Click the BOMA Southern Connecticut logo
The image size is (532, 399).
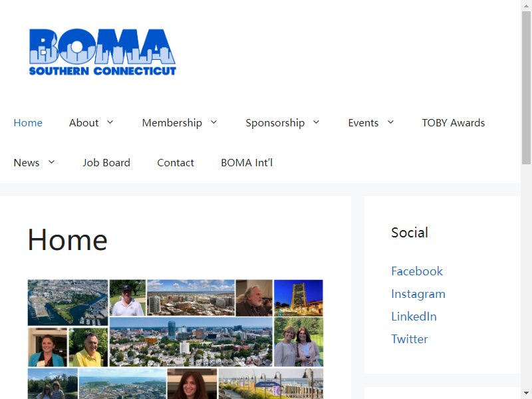point(102,52)
